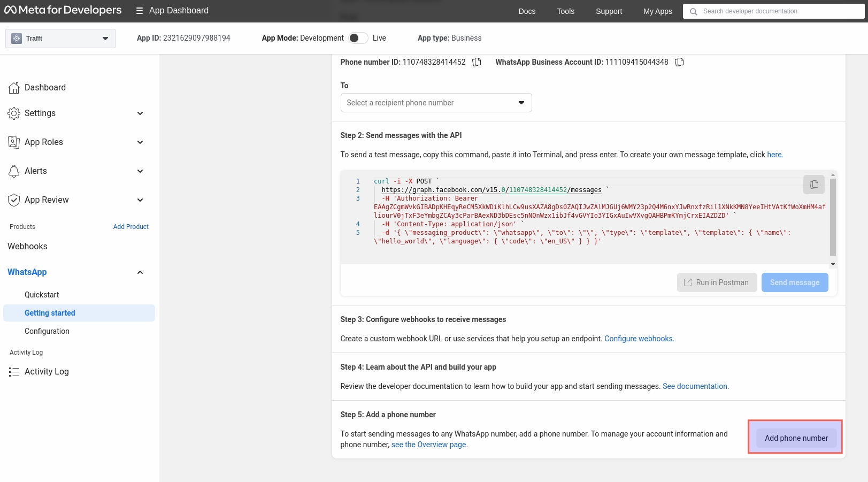Click the Add phone number button
The image size is (868, 482).
click(796, 438)
